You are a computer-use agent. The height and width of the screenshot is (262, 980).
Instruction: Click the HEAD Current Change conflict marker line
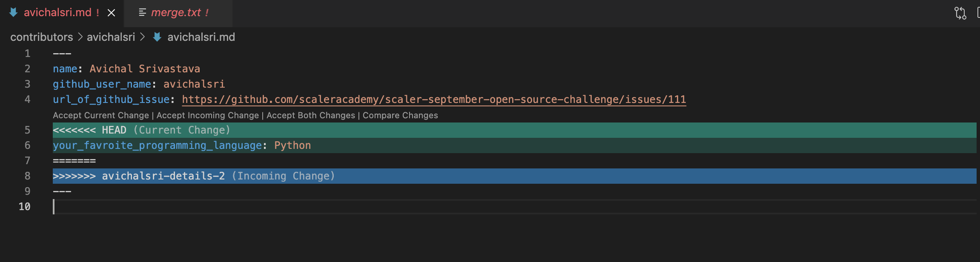click(x=514, y=130)
